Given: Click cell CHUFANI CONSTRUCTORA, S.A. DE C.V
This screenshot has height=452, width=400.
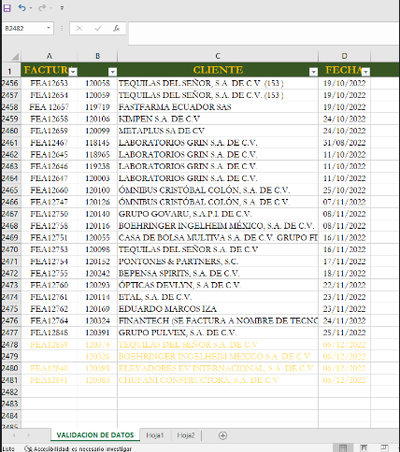Looking at the screenshot, I should (x=218, y=380).
